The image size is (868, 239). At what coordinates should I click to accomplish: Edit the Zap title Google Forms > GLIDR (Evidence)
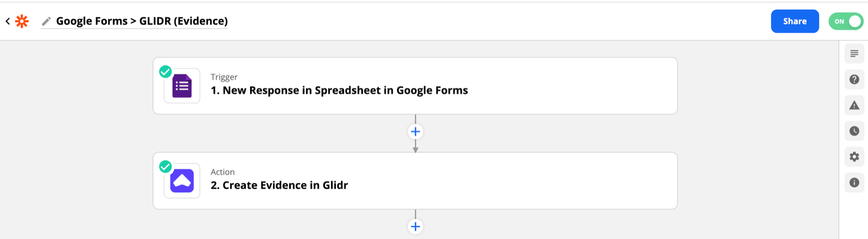142,21
